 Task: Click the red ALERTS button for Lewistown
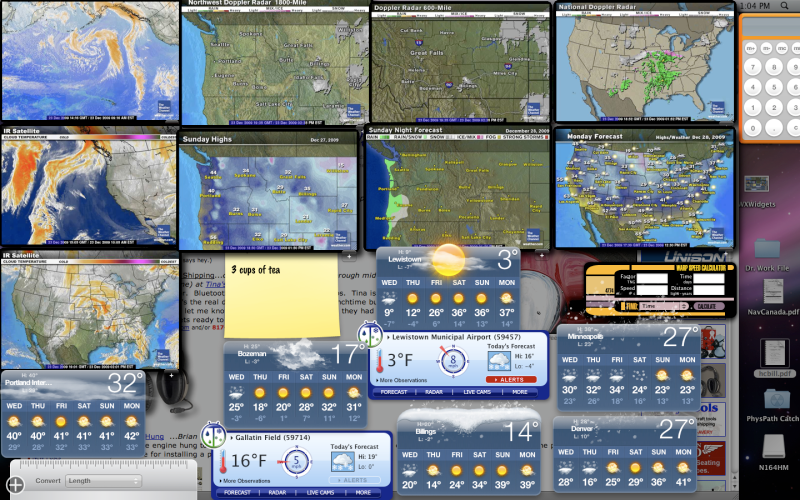(513, 380)
